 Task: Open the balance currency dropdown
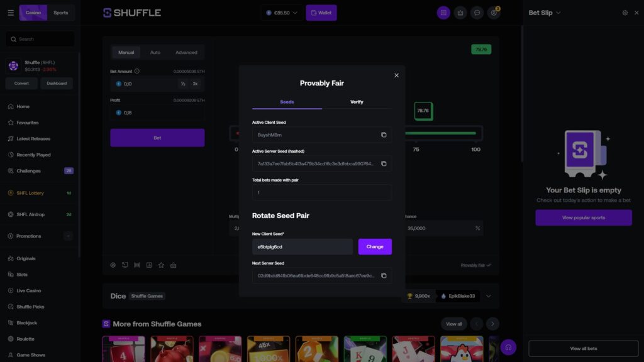(x=282, y=13)
